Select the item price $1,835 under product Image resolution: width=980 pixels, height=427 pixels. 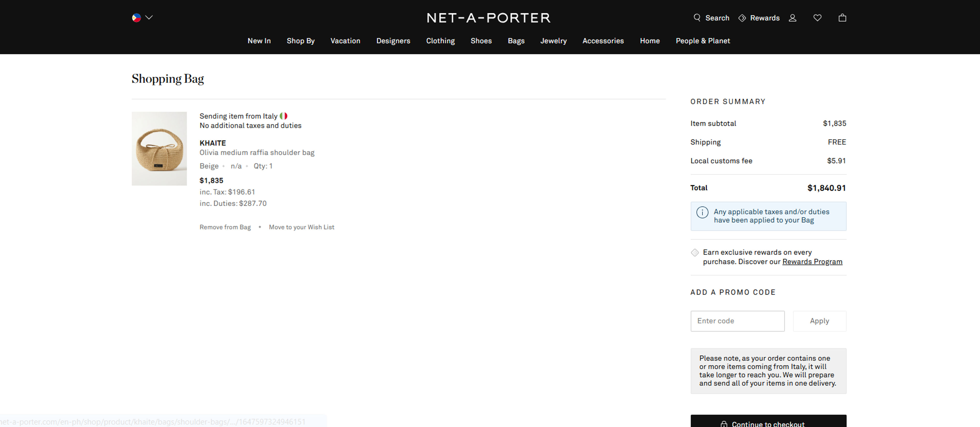pyautogui.click(x=211, y=180)
